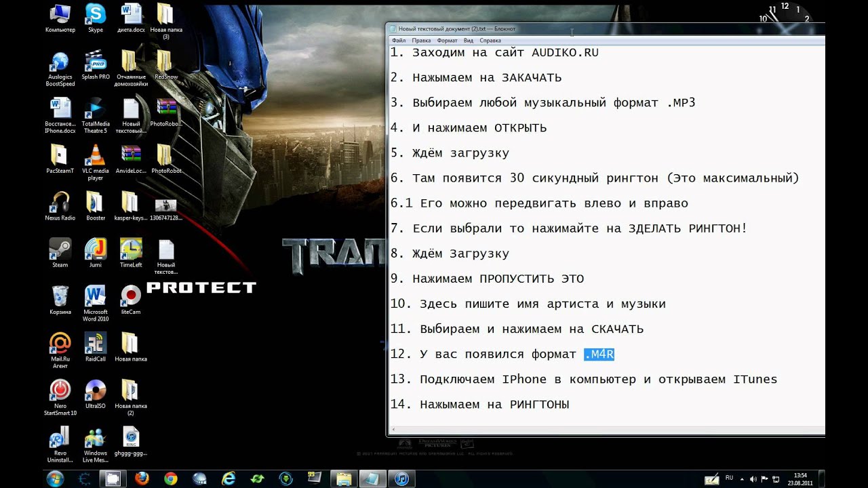
Task: Click the line '9. Нажимаем ПРОПУСТИТЬ ЭТО'
Action: click(487, 279)
